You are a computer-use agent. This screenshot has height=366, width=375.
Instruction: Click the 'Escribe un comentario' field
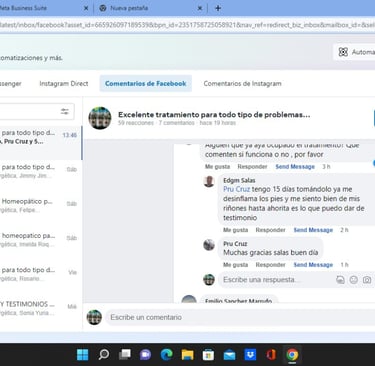pyautogui.click(x=240, y=317)
